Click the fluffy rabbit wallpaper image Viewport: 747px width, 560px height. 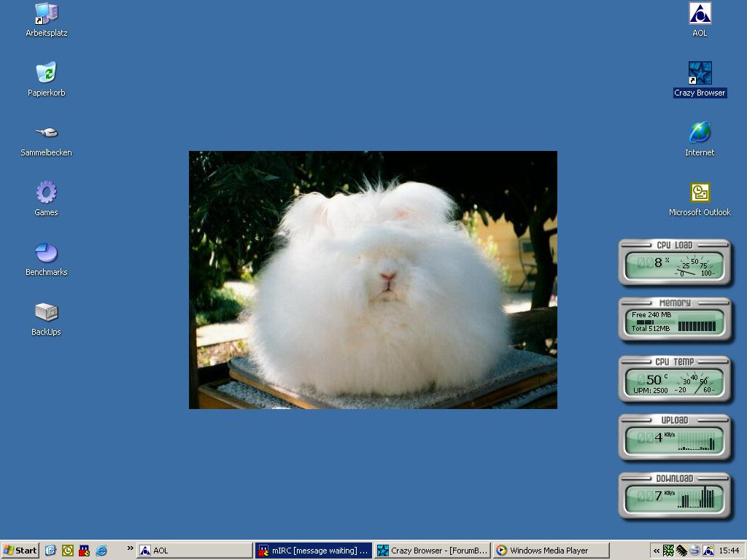(x=373, y=280)
